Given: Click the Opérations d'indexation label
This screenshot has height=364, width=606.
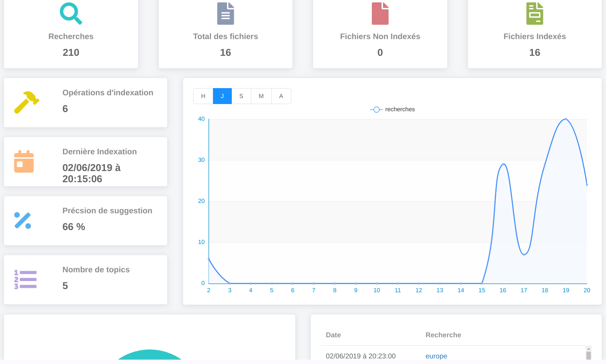Looking at the screenshot, I should (108, 92).
